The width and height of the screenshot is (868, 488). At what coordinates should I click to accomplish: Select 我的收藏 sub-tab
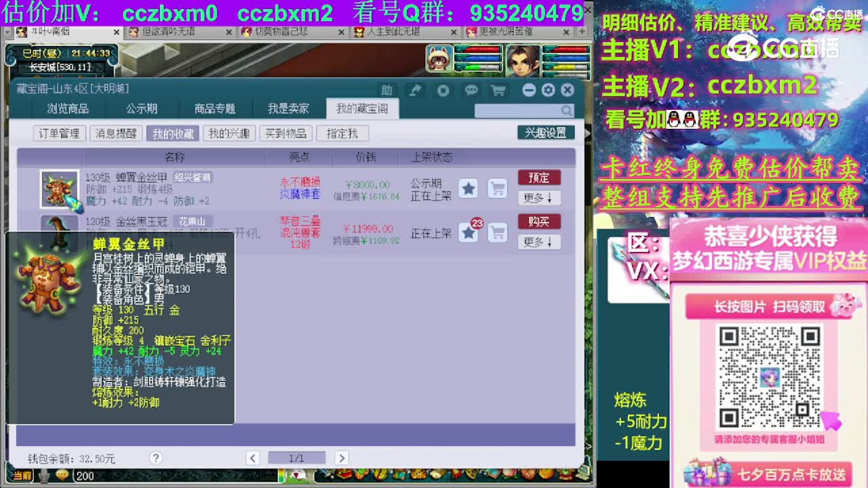pos(173,134)
